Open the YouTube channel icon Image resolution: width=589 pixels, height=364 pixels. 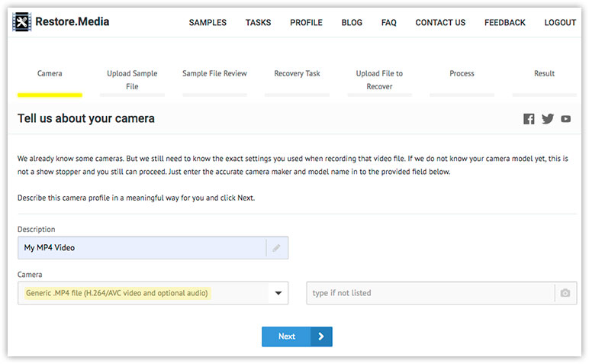click(x=565, y=119)
